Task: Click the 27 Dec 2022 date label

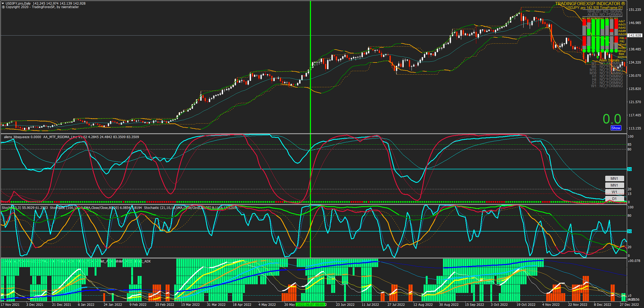Action: (629, 305)
